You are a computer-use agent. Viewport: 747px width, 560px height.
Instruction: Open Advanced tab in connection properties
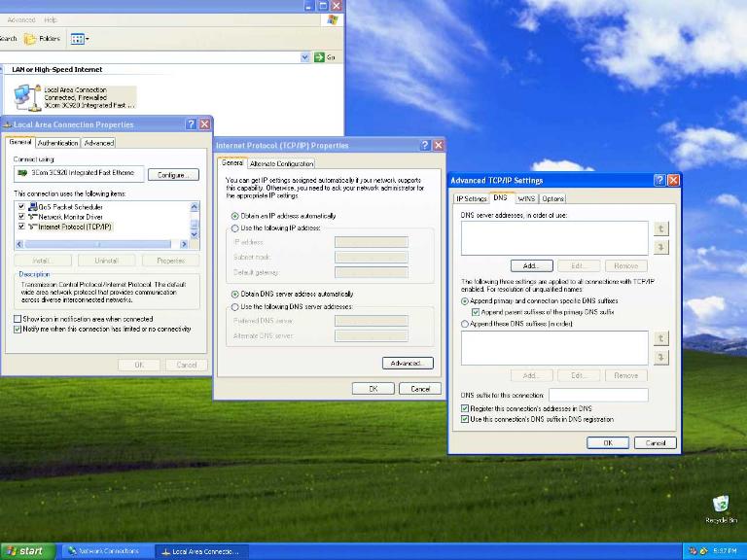(98, 143)
